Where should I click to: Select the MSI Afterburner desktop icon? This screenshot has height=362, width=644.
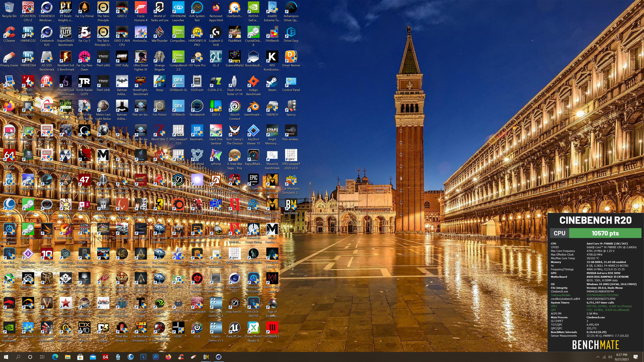pos(9,283)
